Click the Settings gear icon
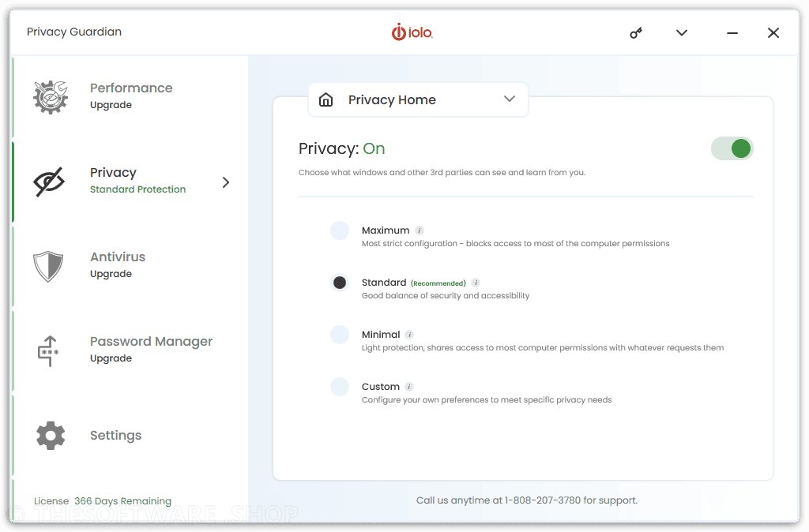Image resolution: width=809 pixels, height=532 pixels. (x=51, y=436)
